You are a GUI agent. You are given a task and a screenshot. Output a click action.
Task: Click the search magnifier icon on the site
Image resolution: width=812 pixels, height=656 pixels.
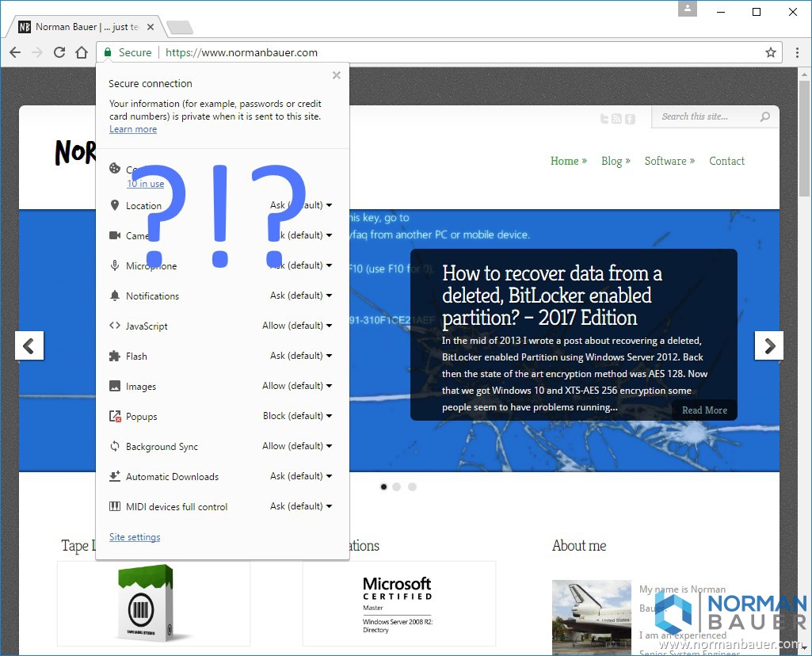pyautogui.click(x=765, y=116)
